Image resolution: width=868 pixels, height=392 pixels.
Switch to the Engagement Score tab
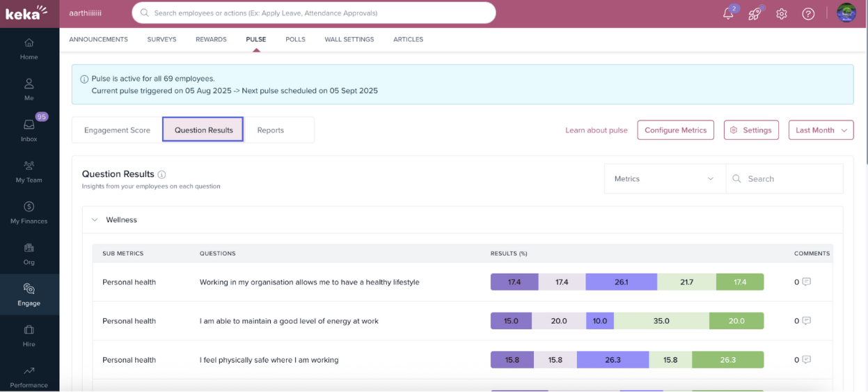point(117,130)
